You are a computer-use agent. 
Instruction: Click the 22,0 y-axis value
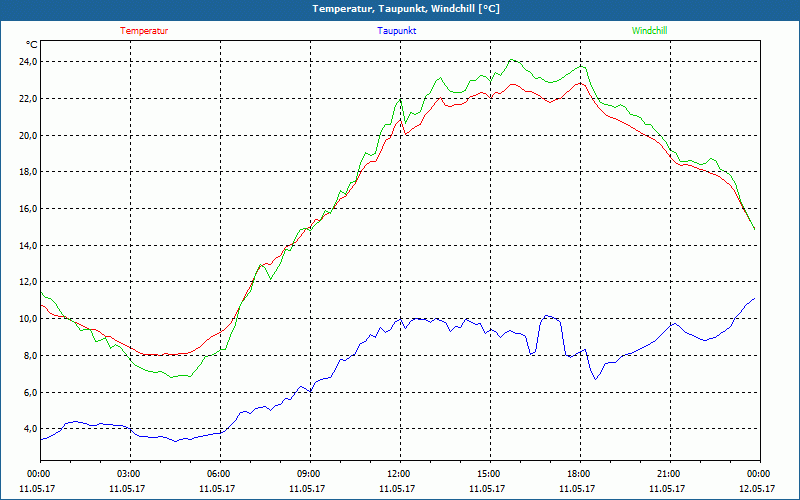coord(29,98)
